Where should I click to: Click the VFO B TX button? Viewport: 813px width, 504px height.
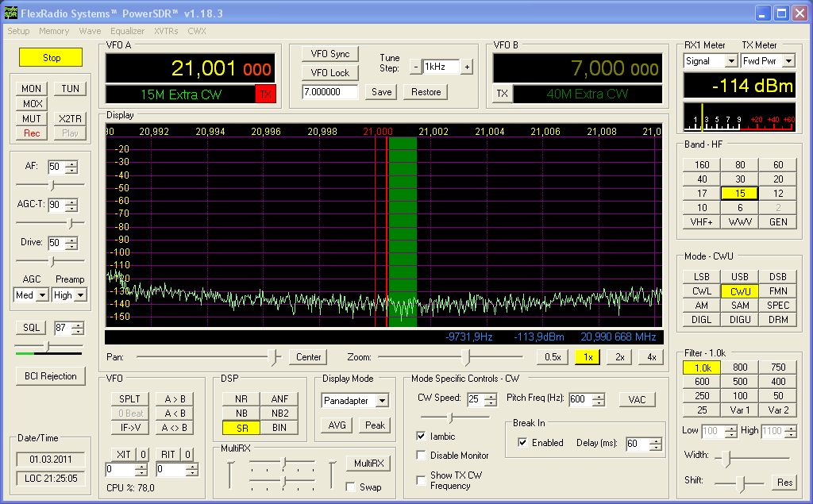[x=503, y=94]
